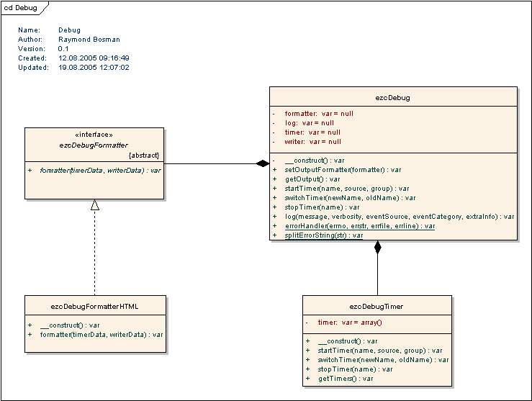Select the 'timer: var = array()' attribute

click(350, 323)
